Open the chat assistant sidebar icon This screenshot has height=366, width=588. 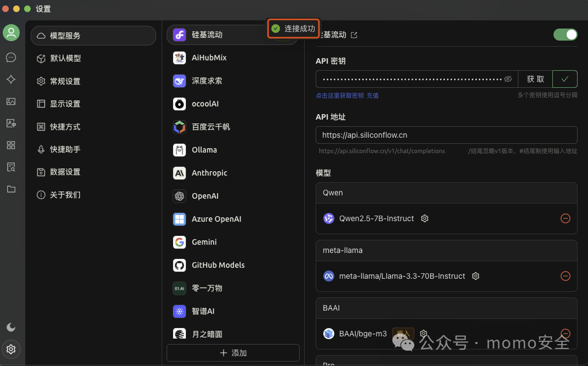(x=11, y=58)
